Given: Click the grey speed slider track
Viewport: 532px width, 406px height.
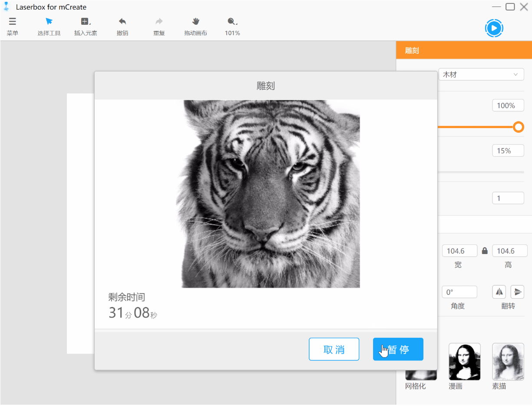Looking at the screenshot, I should [480, 172].
